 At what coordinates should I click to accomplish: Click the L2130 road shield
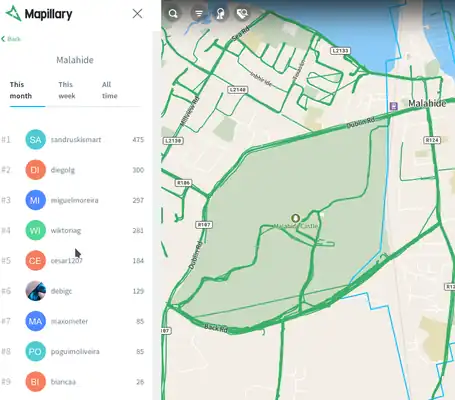[173, 141]
